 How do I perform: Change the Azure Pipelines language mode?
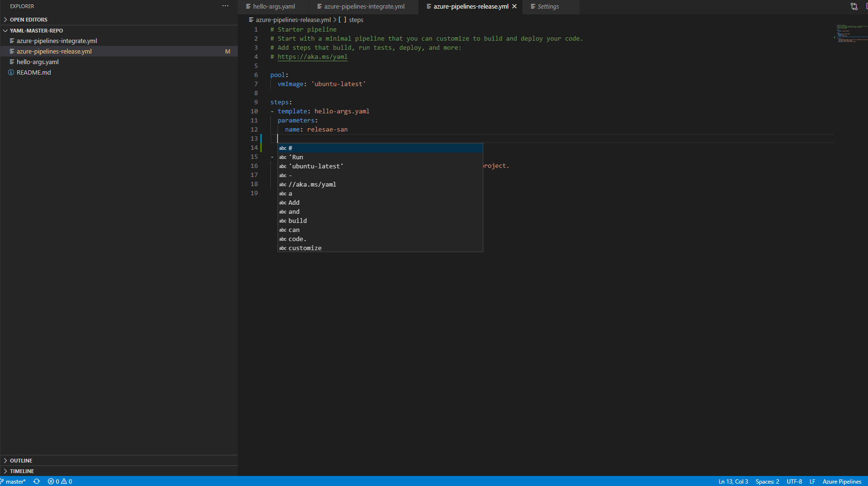pos(841,481)
